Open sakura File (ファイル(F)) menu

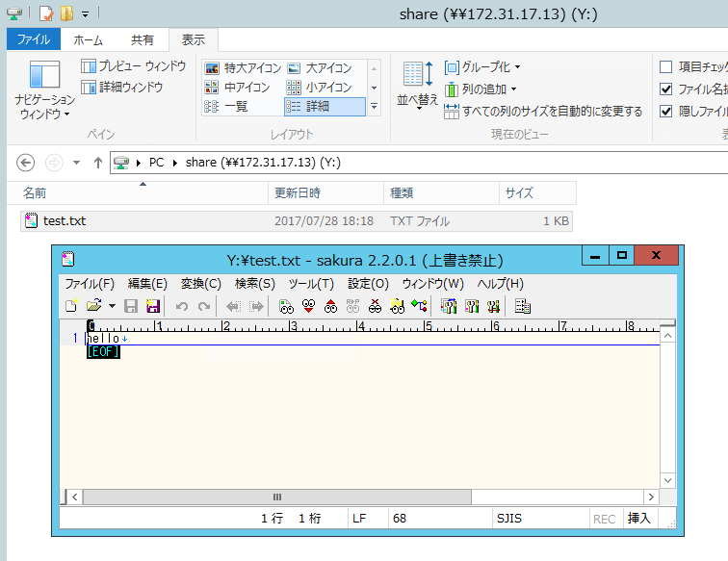coord(90,284)
